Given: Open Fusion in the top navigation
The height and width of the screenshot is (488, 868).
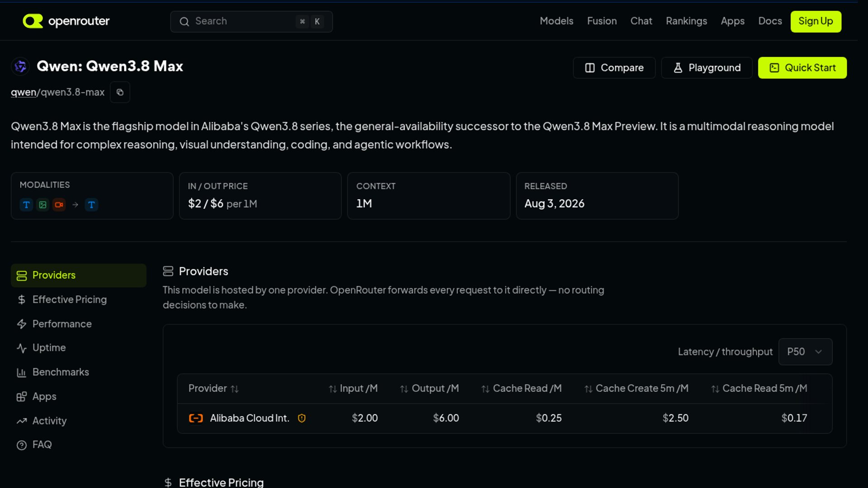Looking at the screenshot, I should click(x=602, y=21).
